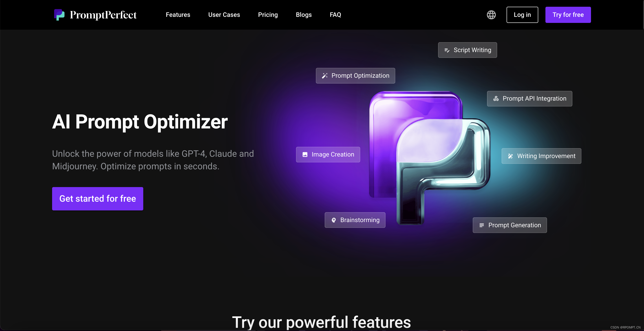This screenshot has height=331, width=644.
Task: Click the Image Creation feature icon
Action: [305, 154]
